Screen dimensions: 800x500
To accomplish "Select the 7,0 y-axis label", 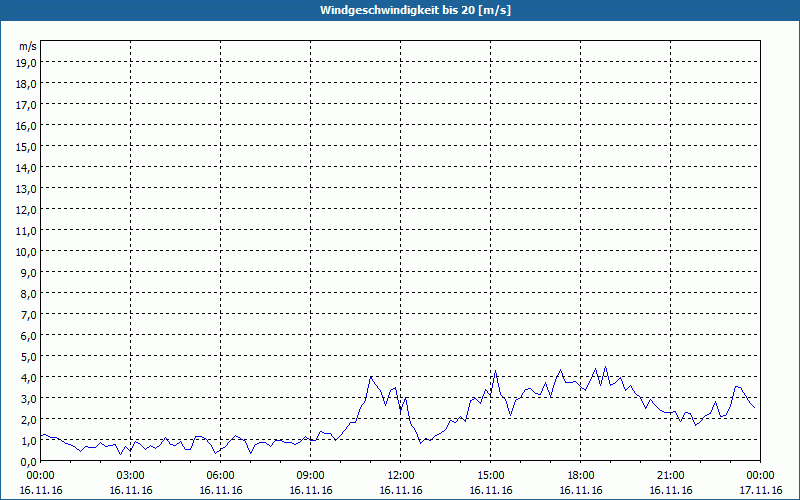I will click(x=29, y=315).
